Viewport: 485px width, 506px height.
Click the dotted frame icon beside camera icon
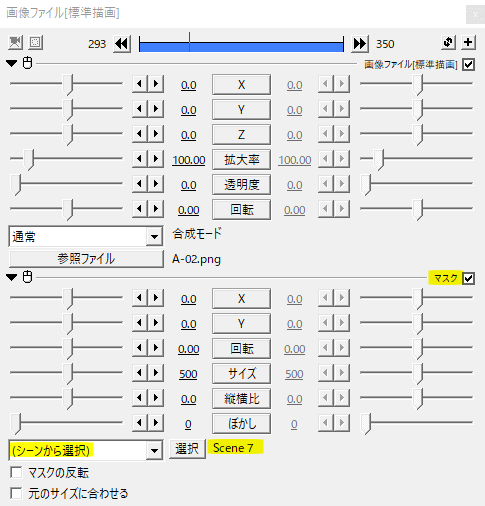[35, 43]
